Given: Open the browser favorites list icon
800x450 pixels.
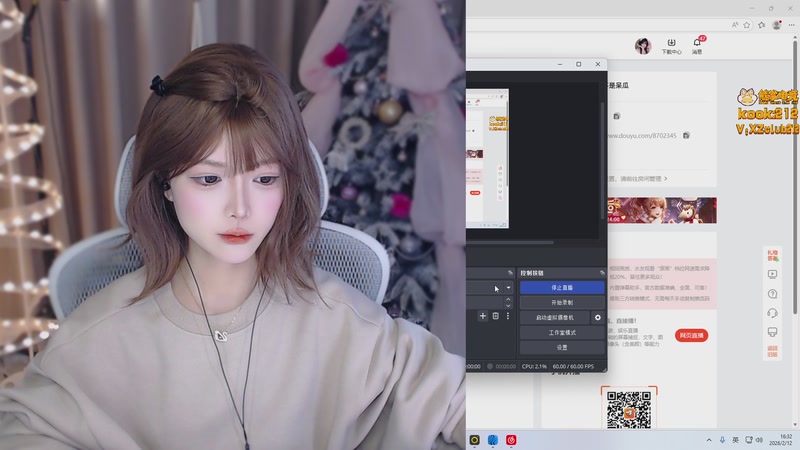Looking at the screenshot, I should pos(762,24).
